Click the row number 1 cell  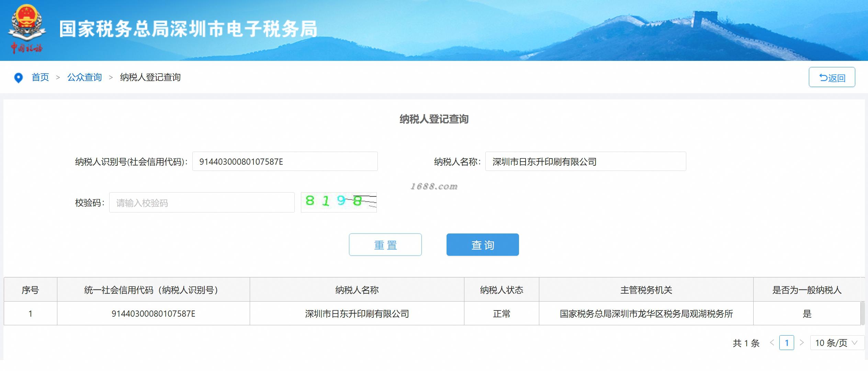(x=30, y=314)
